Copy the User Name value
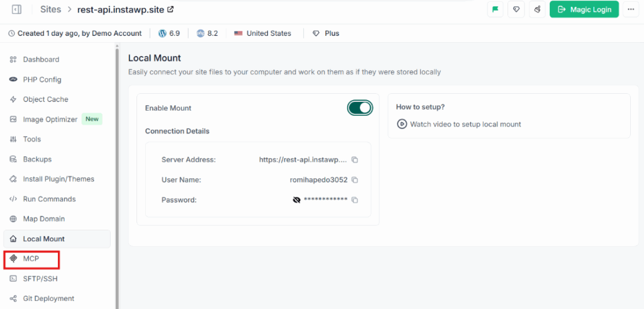The width and height of the screenshot is (644, 309). [355, 180]
